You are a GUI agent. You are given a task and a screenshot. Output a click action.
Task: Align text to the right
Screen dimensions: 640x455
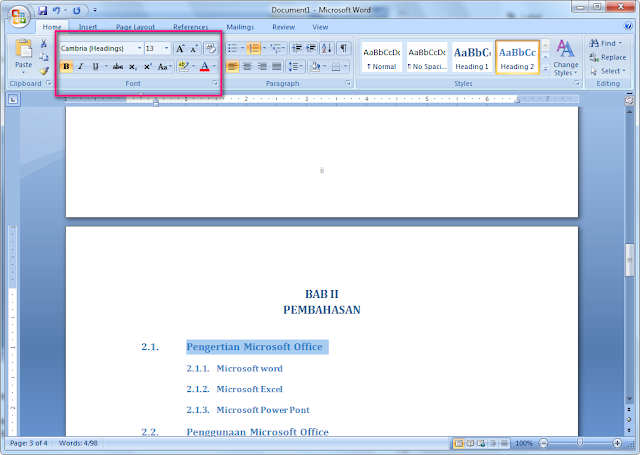point(262,66)
